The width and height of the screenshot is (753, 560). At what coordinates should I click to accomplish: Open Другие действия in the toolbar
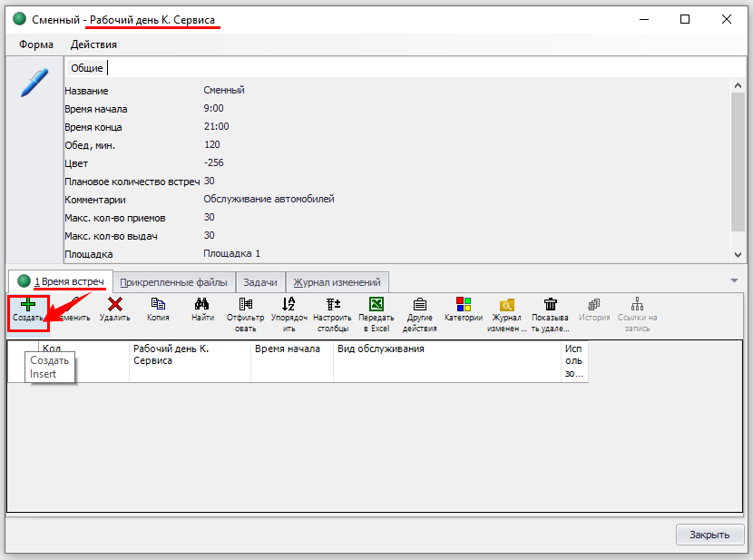point(419,305)
